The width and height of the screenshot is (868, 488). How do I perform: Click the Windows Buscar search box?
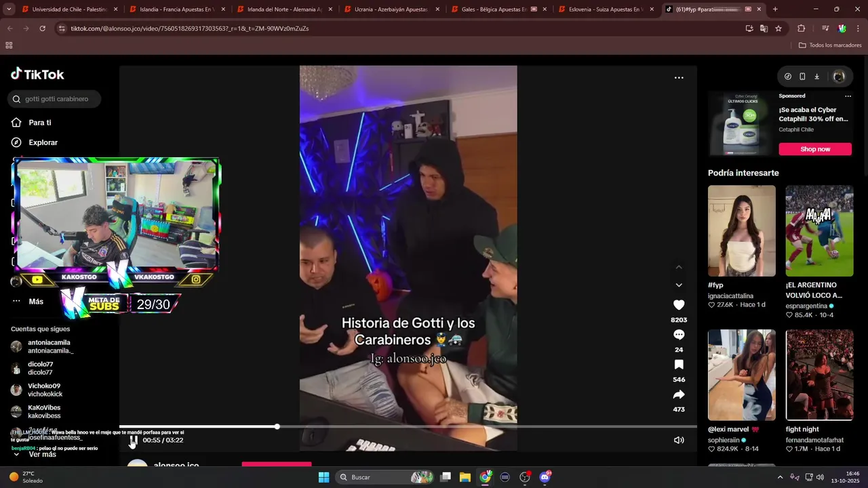[x=384, y=477]
